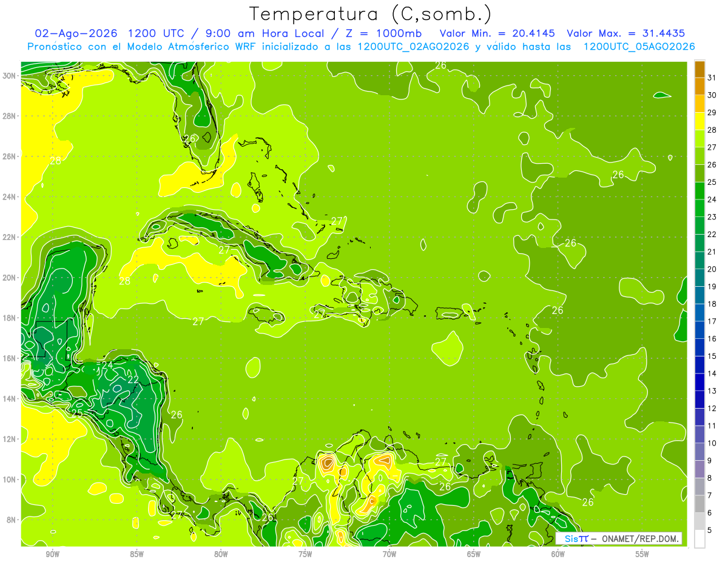Image resolution: width=728 pixels, height=562 pixels.
Task: Click the yellow legend swatch between 28 and 29
Action: [699, 121]
